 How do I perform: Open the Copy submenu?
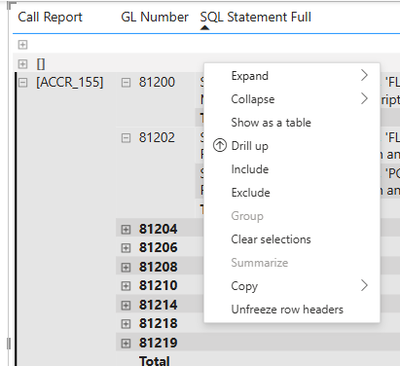click(x=292, y=286)
